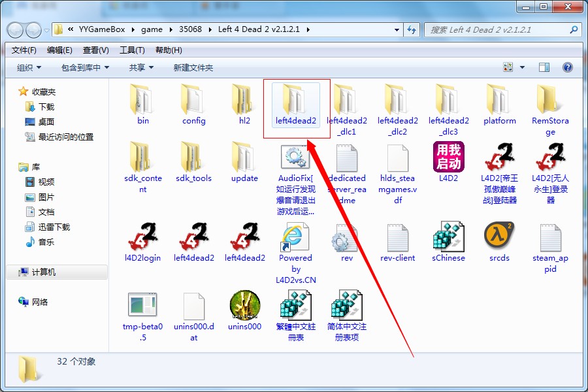Image resolution: width=588 pixels, height=392 pixels.
Task: Expand the 组织 dropdown
Action: pyautogui.click(x=29, y=67)
